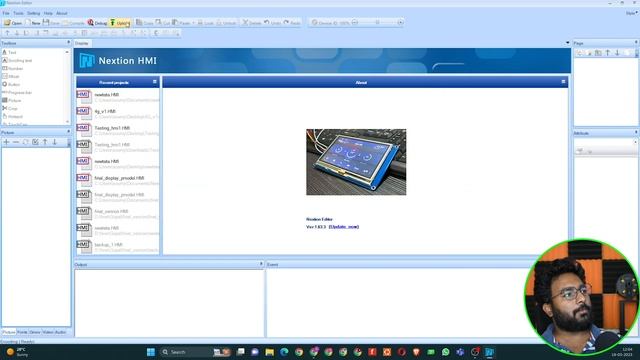The height and width of the screenshot is (360, 640).
Task: Switch to the Video tab at bottom
Action: (48, 332)
